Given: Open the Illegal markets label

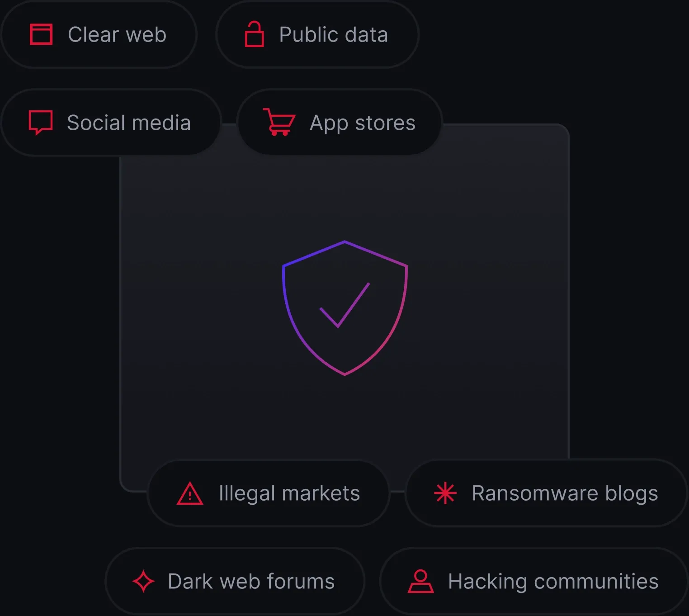Looking at the screenshot, I should pyautogui.click(x=289, y=493).
